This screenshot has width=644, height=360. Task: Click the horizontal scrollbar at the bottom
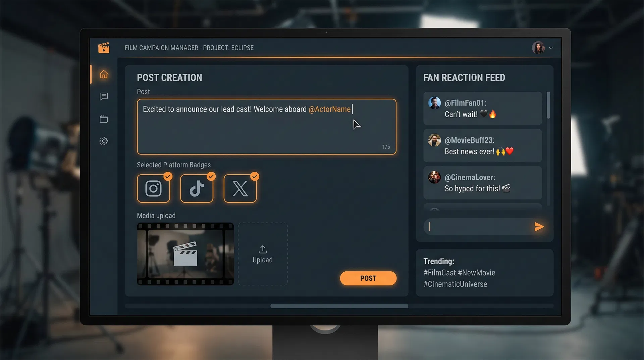339,306
